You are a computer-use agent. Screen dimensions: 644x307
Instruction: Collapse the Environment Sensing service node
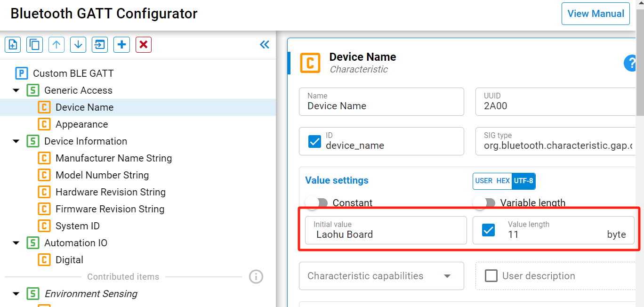coord(16,294)
